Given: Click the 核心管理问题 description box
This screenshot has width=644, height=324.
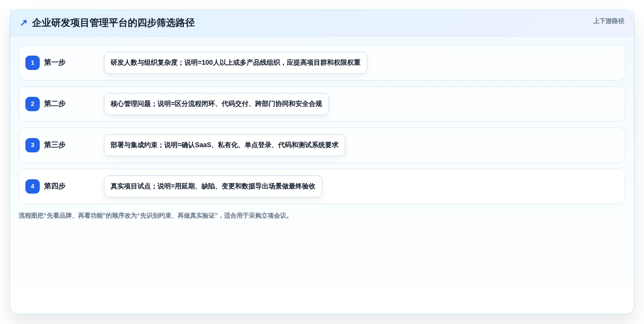Looking at the screenshot, I should 216,104.
